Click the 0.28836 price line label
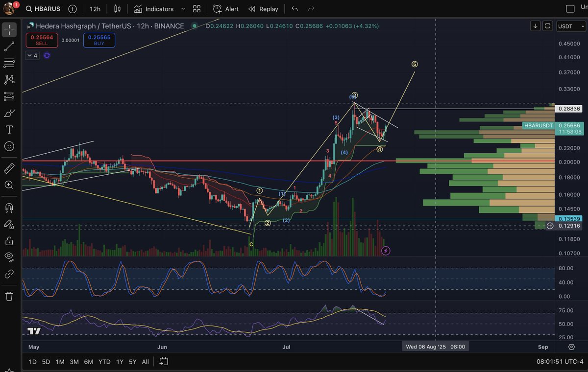 (569, 109)
